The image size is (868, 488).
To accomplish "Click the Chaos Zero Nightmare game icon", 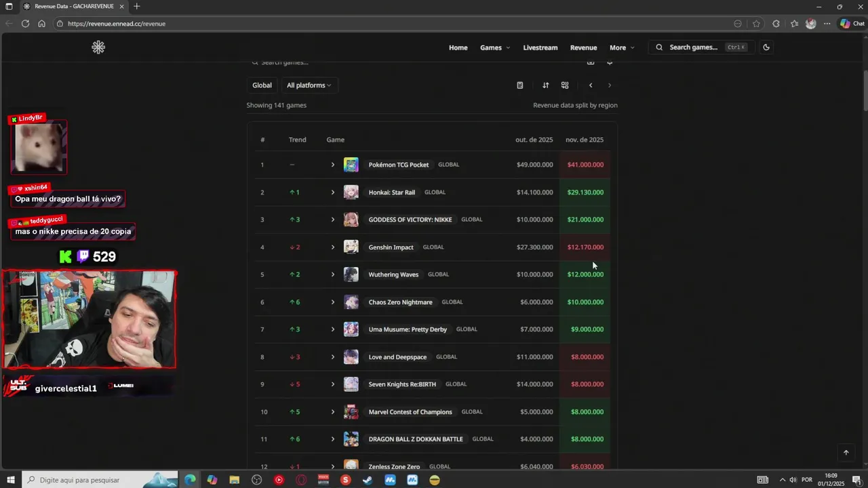I will tap(351, 302).
